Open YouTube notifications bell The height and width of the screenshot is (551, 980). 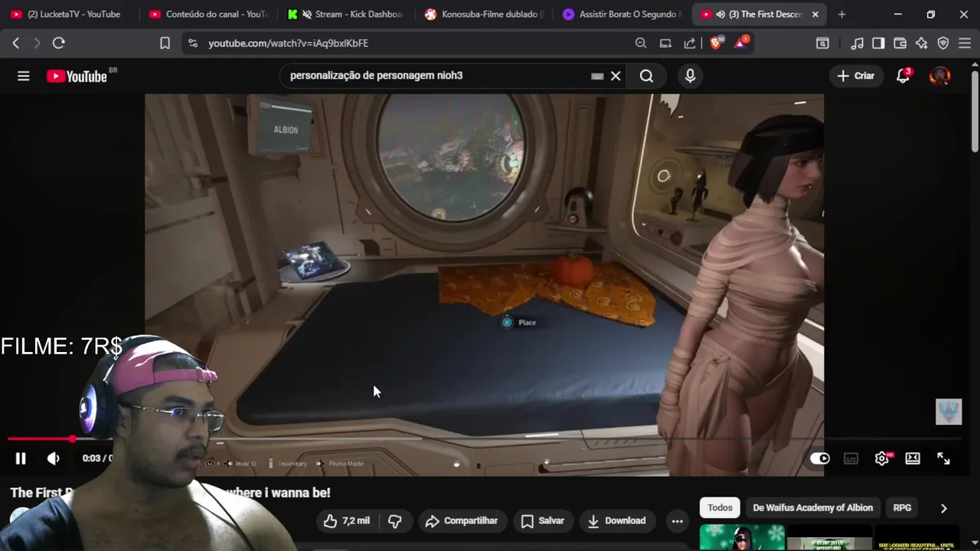point(903,76)
